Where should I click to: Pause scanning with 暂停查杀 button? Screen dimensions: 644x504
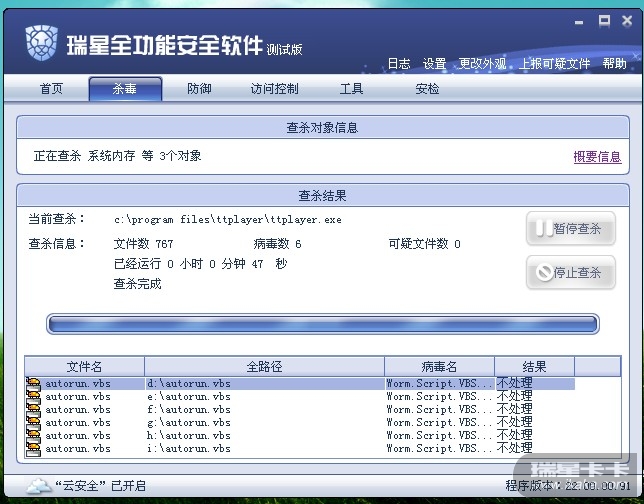[x=571, y=228]
